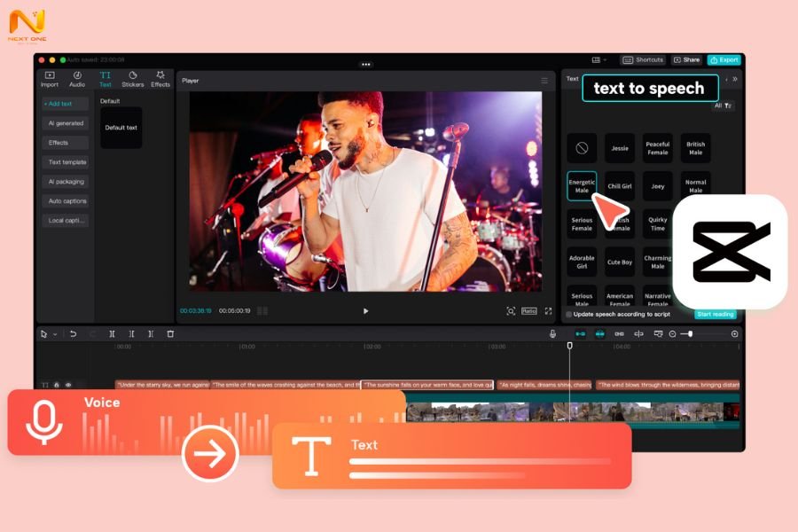Click the Start reading button

[714, 315]
